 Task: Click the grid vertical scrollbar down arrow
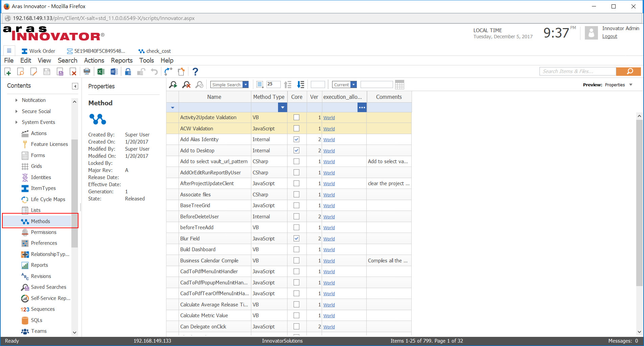point(639,332)
